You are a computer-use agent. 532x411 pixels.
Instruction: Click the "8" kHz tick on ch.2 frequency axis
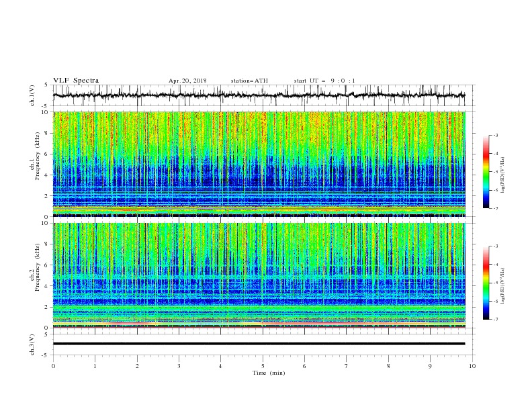click(48, 244)
